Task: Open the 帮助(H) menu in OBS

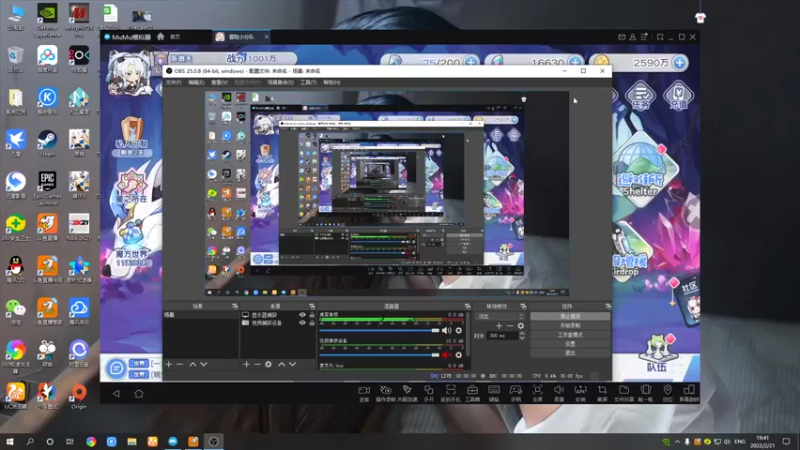Action: coord(332,82)
